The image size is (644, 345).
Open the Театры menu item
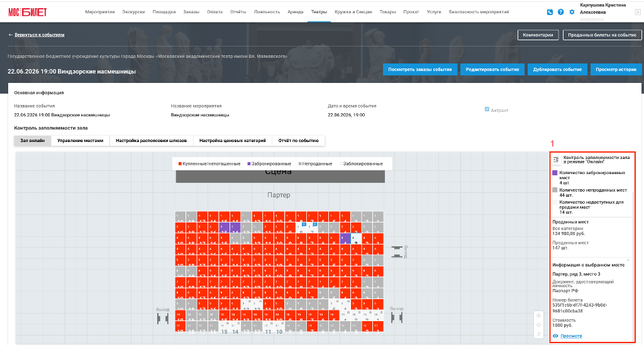pyautogui.click(x=319, y=12)
